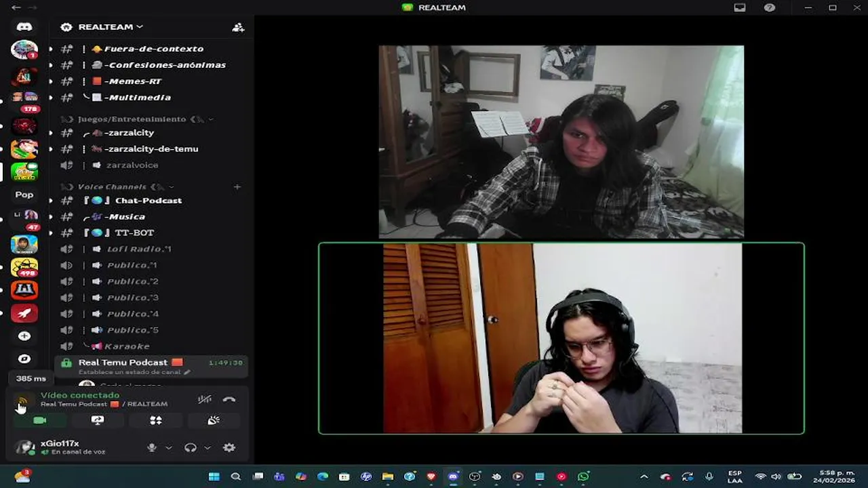Go back using the title bar arrow

coord(16,7)
